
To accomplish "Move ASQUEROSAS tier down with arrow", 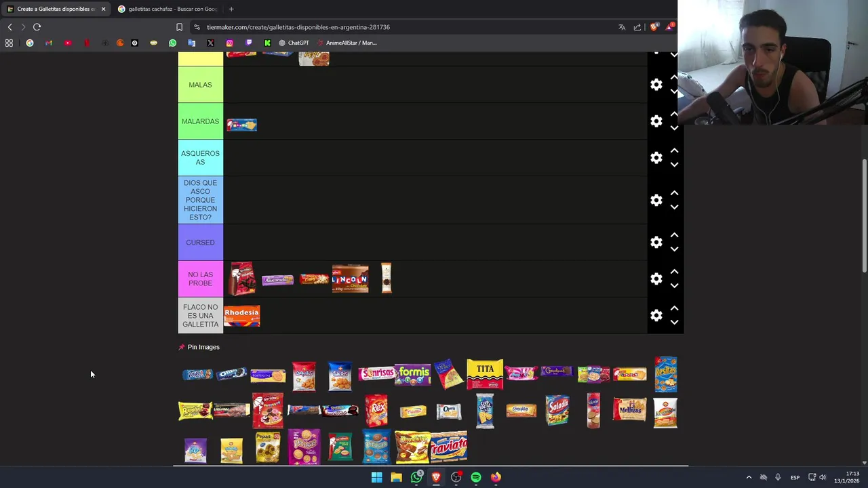I will pyautogui.click(x=674, y=165).
